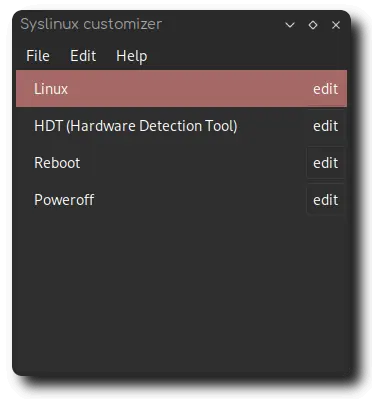Click edit button for Poweroff entry

325,200
